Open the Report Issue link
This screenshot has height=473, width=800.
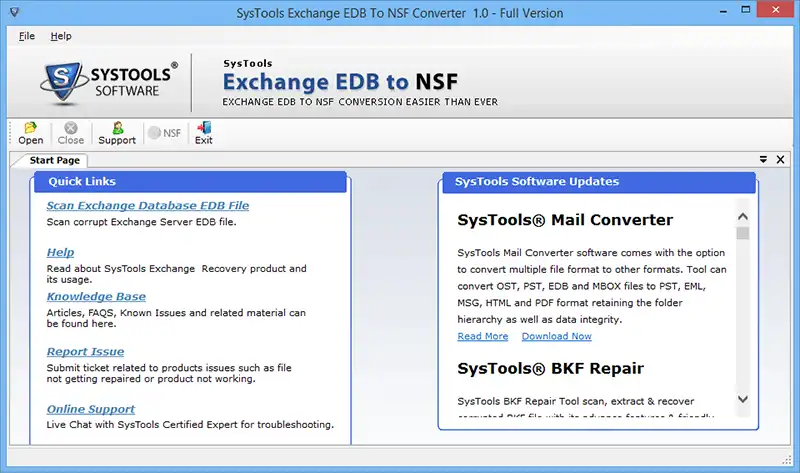point(85,352)
